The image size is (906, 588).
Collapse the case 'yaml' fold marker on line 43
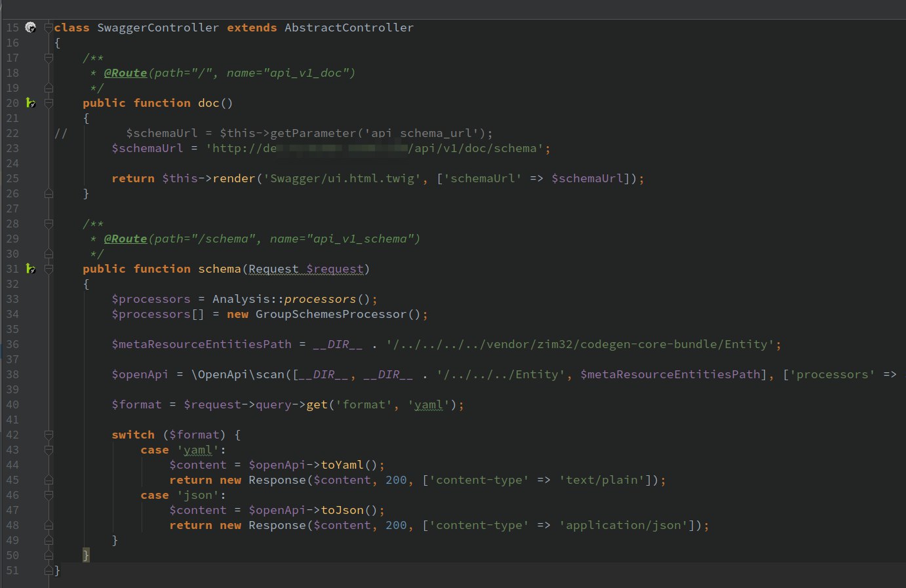tap(49, 450)
